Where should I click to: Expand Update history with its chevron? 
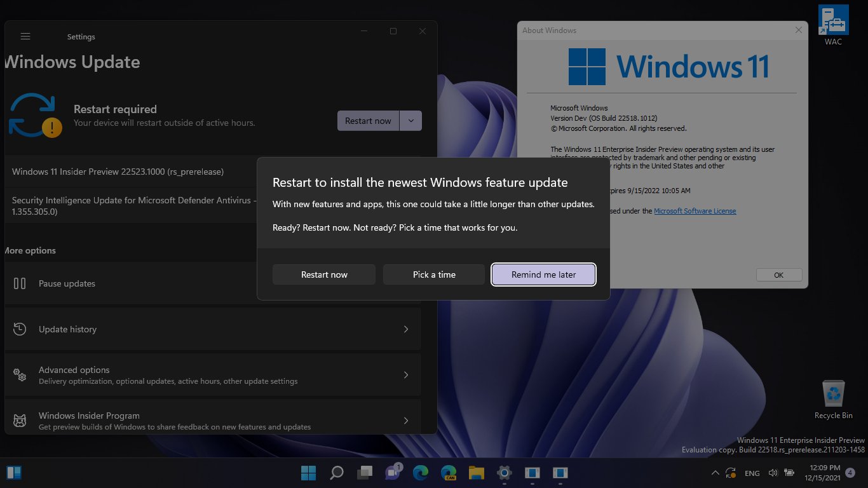[406, 329]
